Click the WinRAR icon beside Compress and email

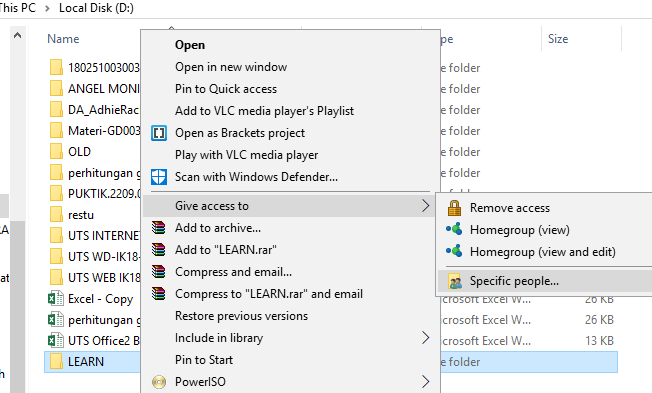click(x=158, y=272)
